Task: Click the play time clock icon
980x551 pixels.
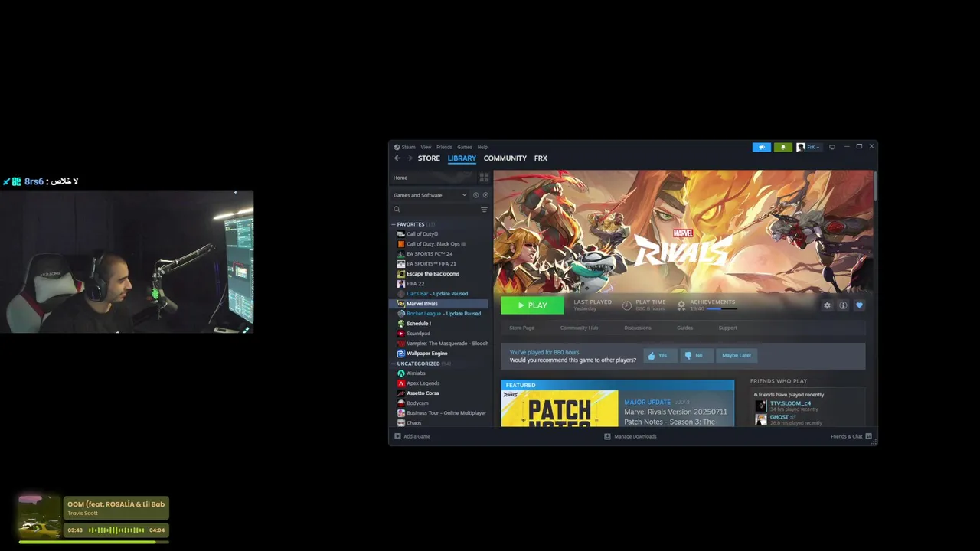Action: click(x=627, y=305)
